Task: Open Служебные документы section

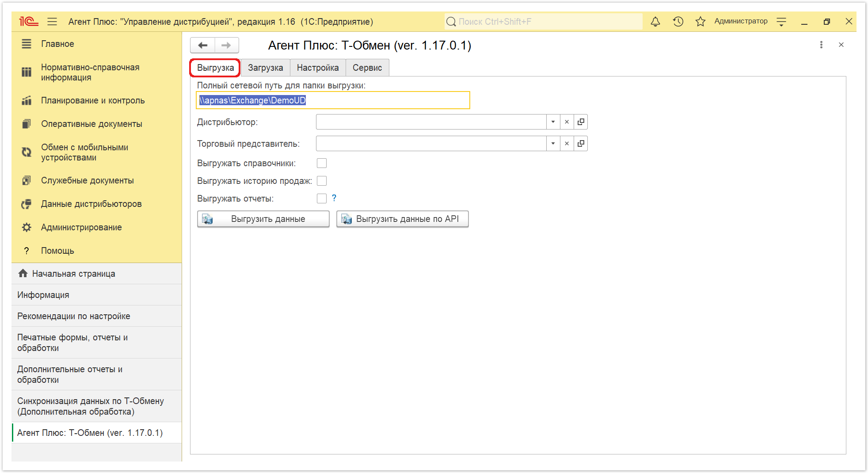Action: 87,180
